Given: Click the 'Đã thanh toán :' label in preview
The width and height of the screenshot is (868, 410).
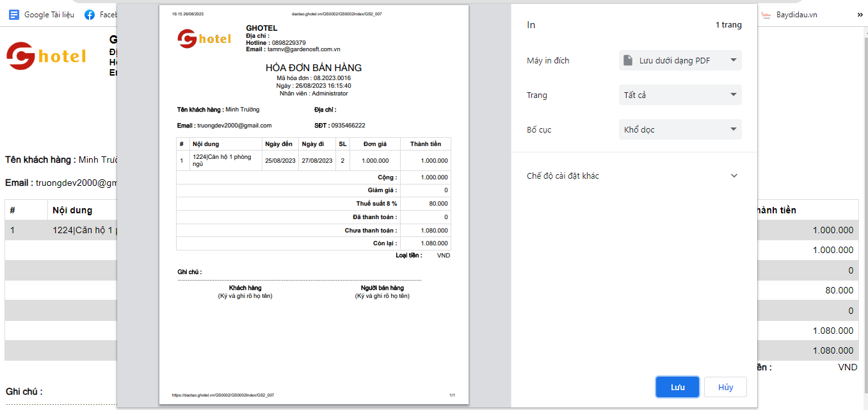Looking at the screenshot, I should coord(375,217).
